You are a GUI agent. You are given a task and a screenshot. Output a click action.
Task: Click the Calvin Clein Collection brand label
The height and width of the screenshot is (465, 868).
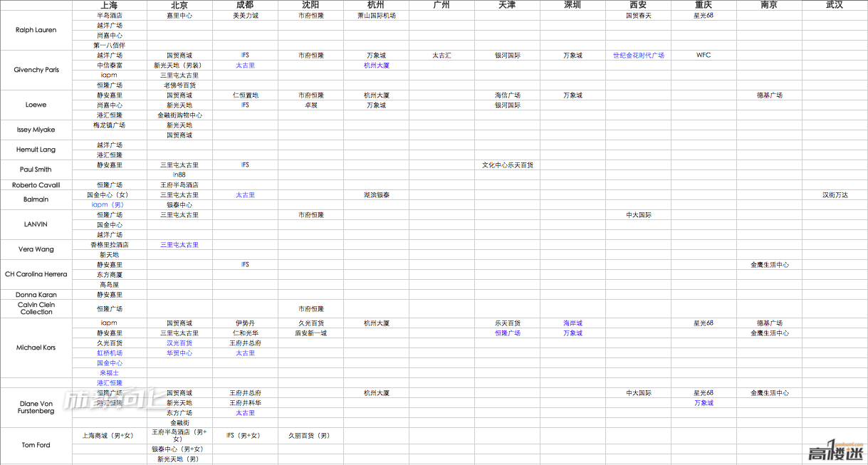(36, 308)
